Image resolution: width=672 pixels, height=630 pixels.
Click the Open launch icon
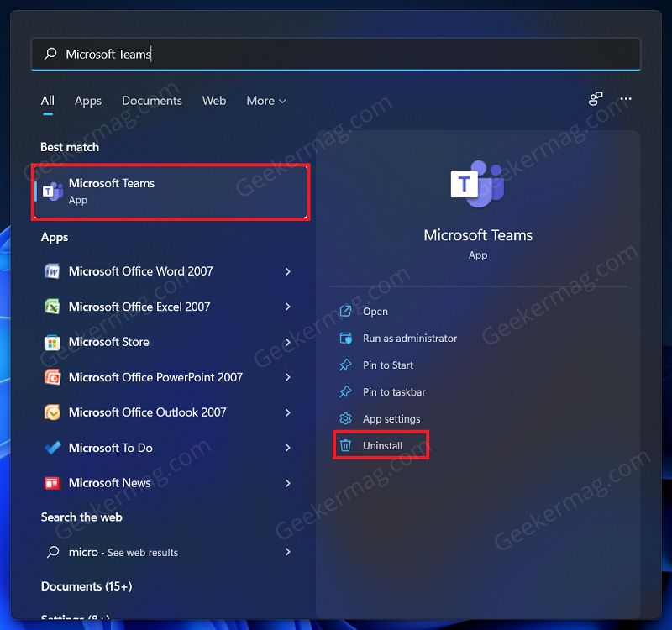[x=345, y=311]
